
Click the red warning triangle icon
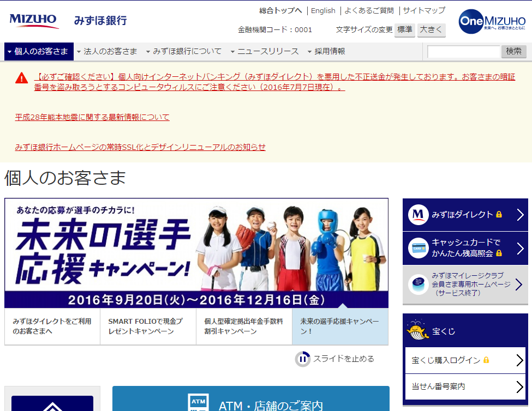[22, 77]
